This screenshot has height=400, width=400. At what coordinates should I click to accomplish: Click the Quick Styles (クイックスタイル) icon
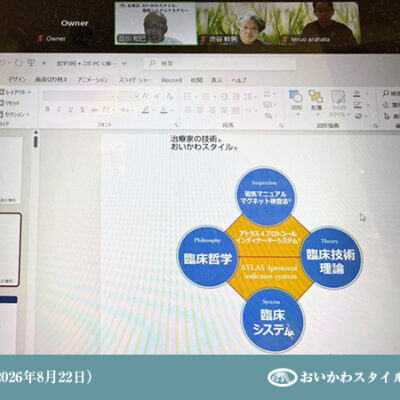(339, 103)
